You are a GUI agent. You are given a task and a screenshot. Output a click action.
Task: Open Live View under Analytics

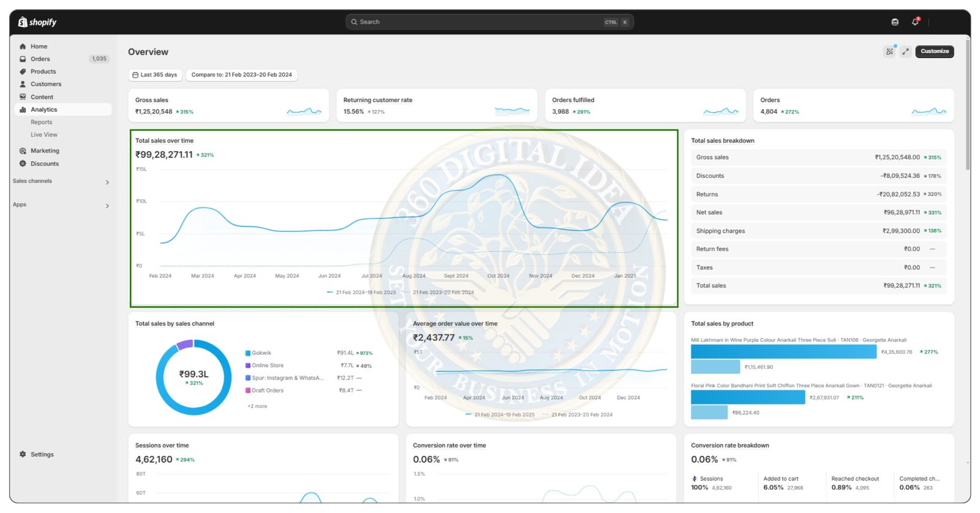point(44,135)
